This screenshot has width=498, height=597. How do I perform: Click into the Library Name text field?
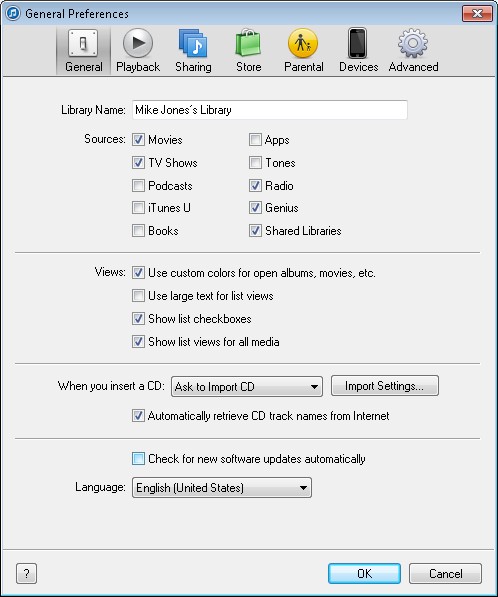click(x=270, y=110)
